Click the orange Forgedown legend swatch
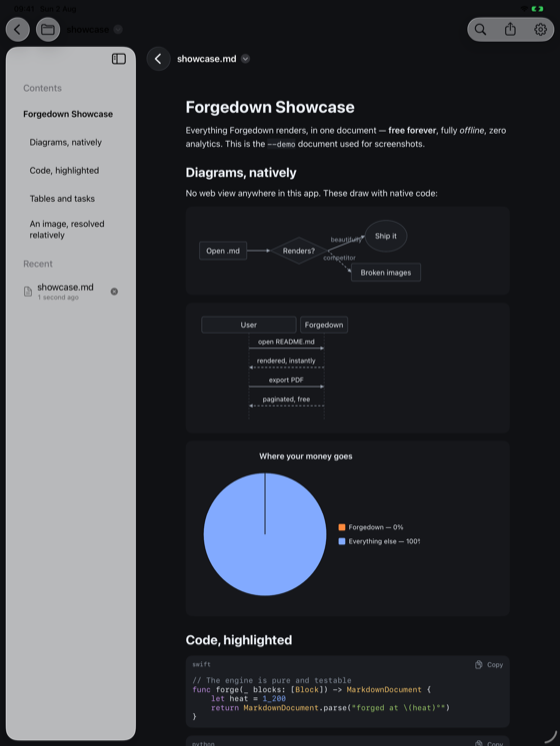The image size is (560, 746). coord(342,527)
